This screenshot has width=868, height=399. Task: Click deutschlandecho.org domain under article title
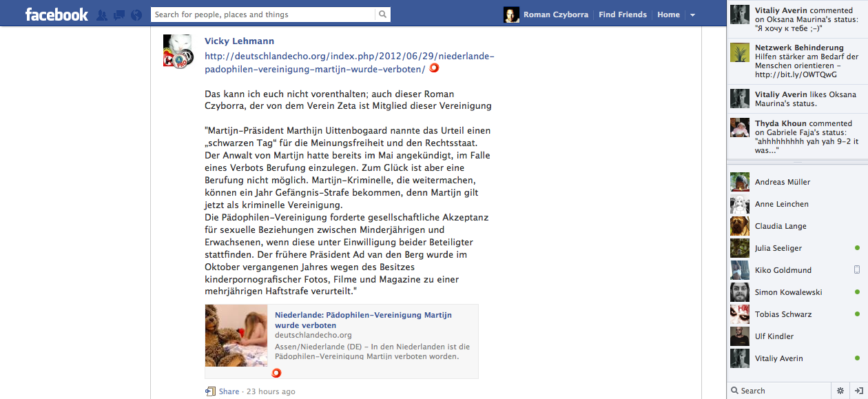tap(313, 335)
